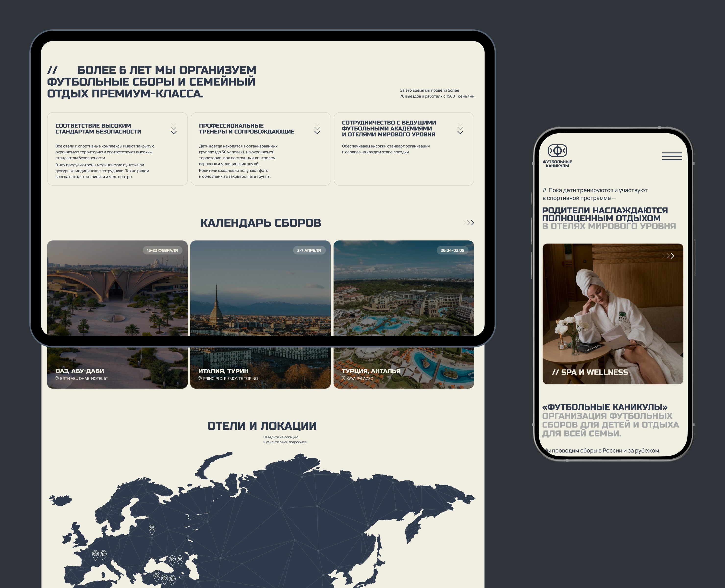Click the 'Отели и локации' heading
This screenshot has width=725, height=588.
[x=262, y=426]
